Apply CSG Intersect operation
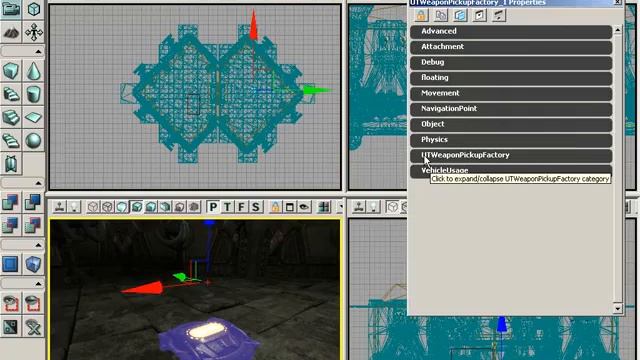The width and height of the screenshot is (640, 360). coord(11,225)
